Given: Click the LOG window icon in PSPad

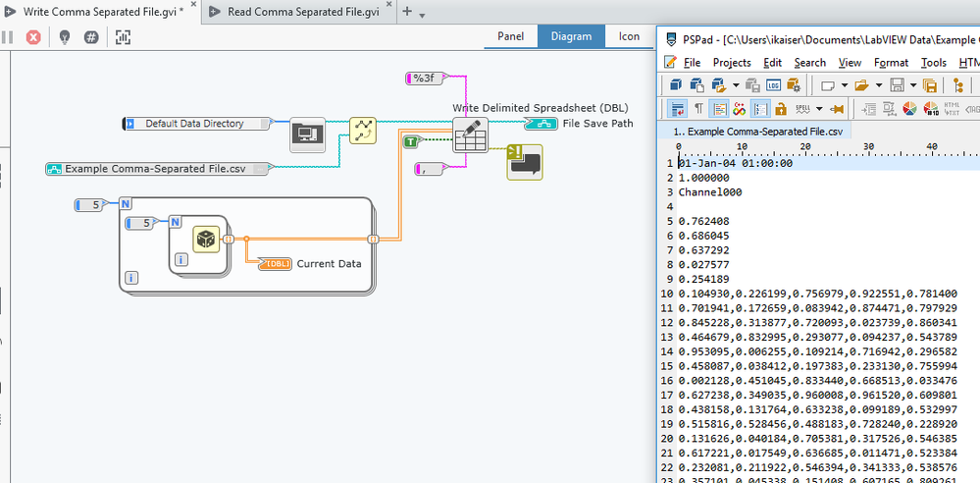Looking at the screenshot, I should [x=774, y=84].
